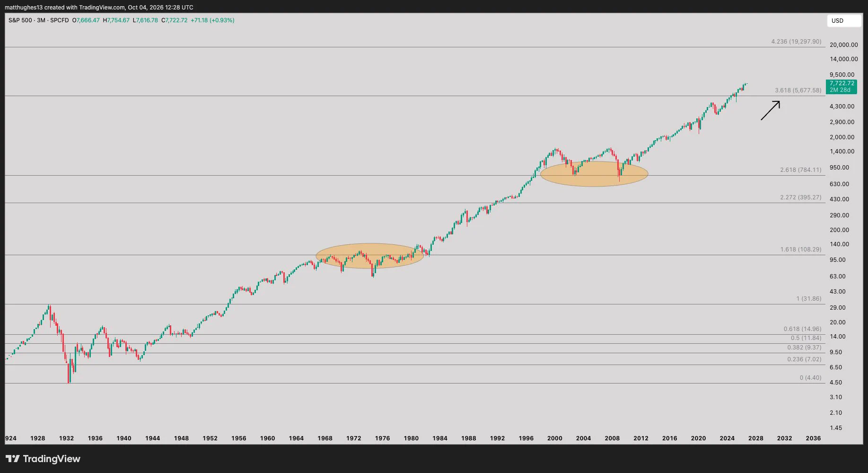Click the 1.45 price axis label
Screen dimensions: 868x473
click(x=836, y=428)
